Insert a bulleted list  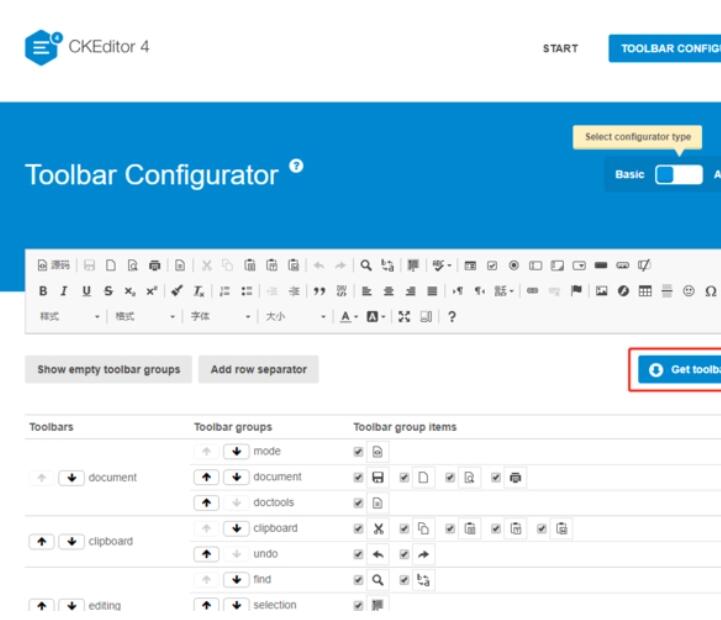pyautogui.click(x=246, y=291)
